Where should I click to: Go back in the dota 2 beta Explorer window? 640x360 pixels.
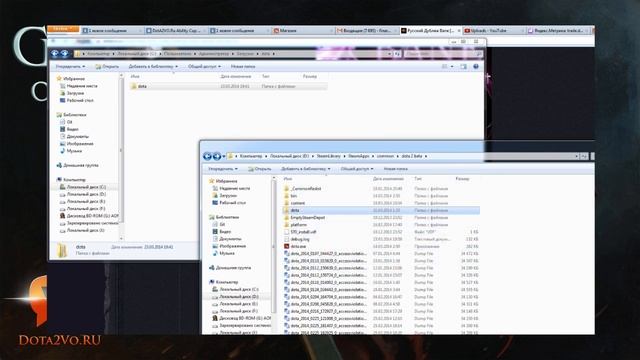pyautogui.click(x=207, y=156)
